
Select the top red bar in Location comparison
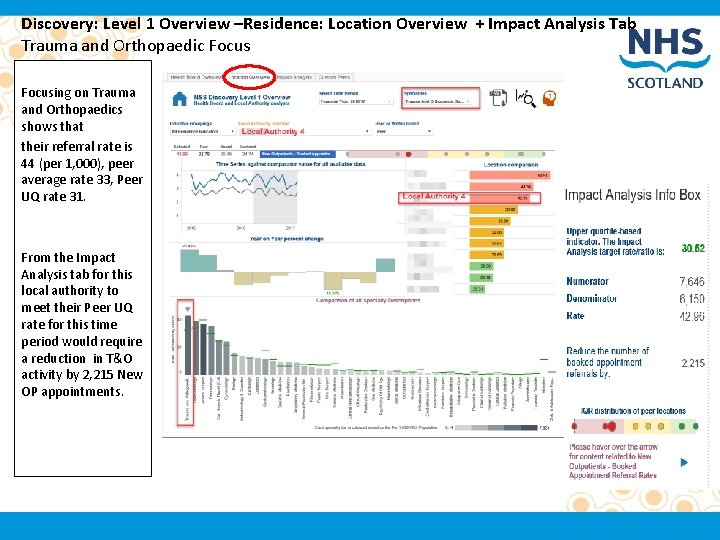pos(510,175)
